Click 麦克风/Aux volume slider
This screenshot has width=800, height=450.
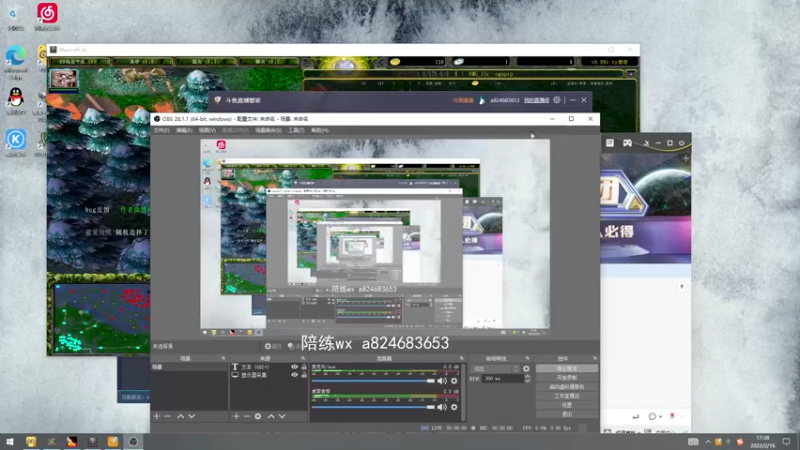(373, 381)
